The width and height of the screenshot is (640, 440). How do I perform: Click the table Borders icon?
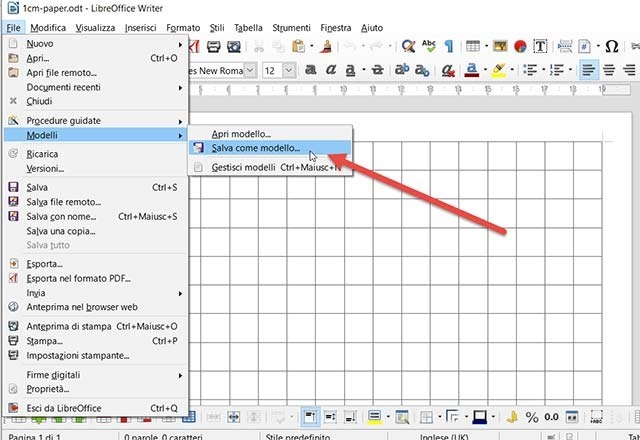[427, 417]
